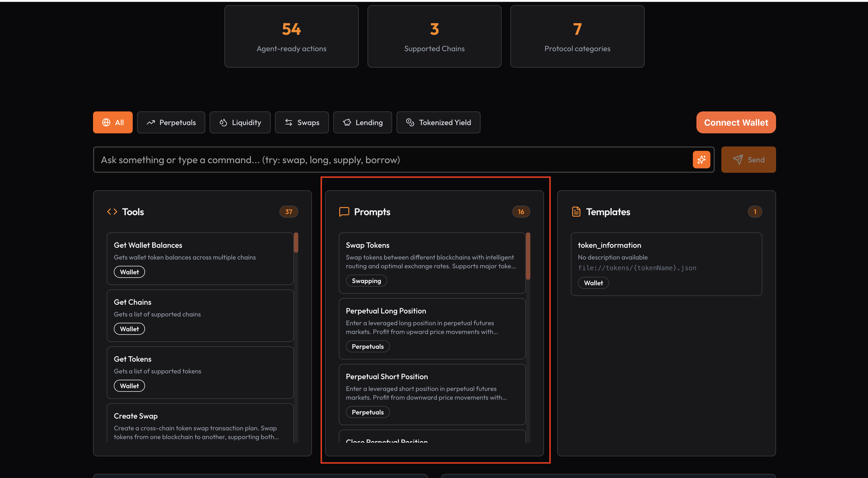
Task: Click the piggy bank icon on Lending
Action: click(x=347, y=122)
